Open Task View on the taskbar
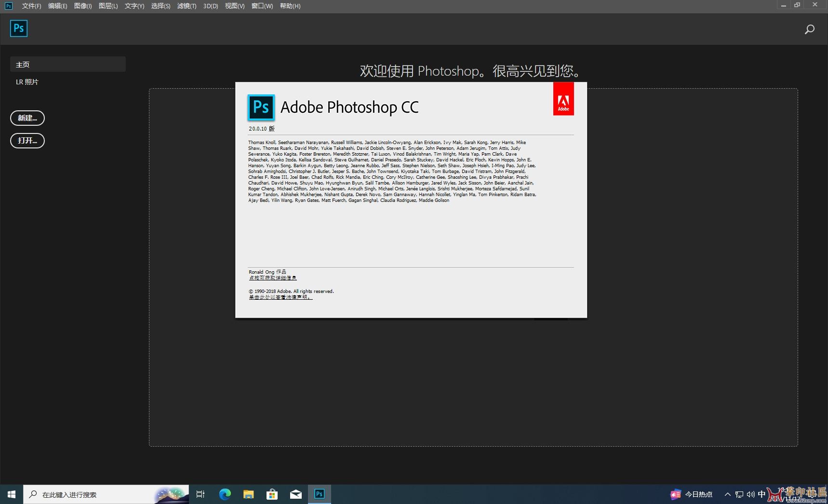 pyautogui.click(x=200, y=494)
